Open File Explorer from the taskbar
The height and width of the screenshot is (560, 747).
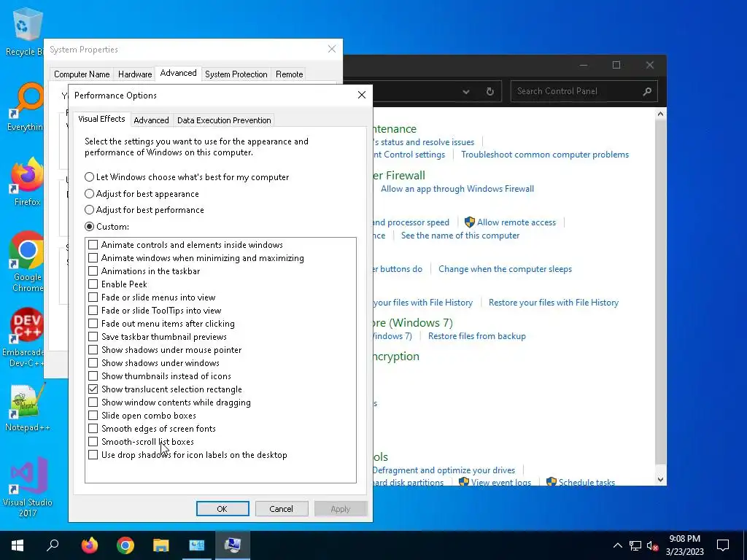161,545
